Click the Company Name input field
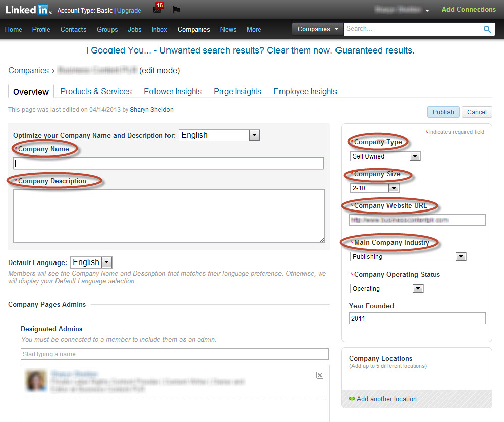The height and width of the screenshot is (422, 504). (169, 163)
